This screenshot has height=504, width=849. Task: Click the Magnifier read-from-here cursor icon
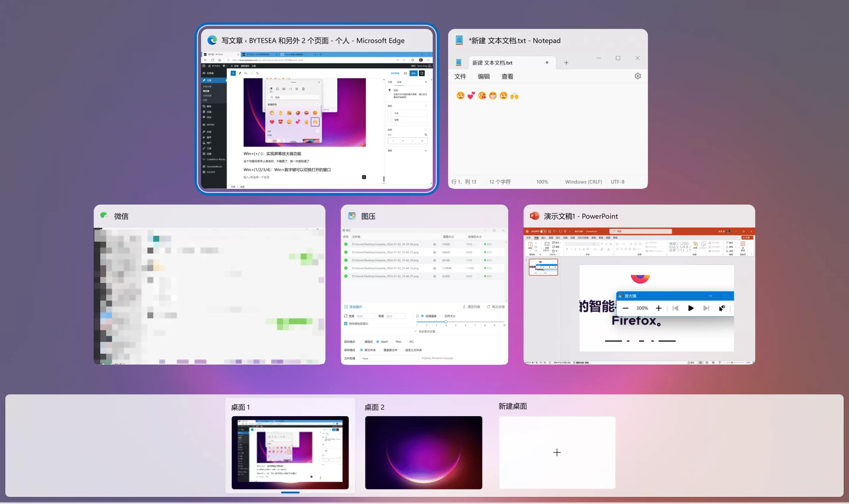coord(722,308)
